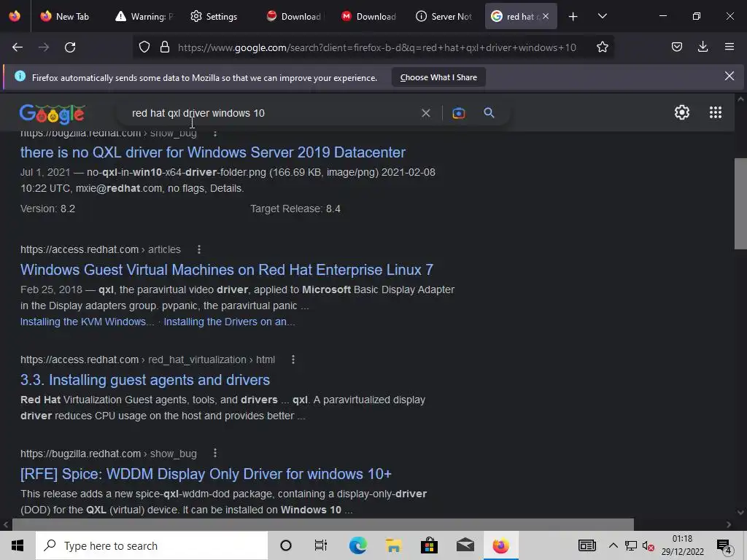
Task: Open the Firefox downloads panel
Action: 703,47
